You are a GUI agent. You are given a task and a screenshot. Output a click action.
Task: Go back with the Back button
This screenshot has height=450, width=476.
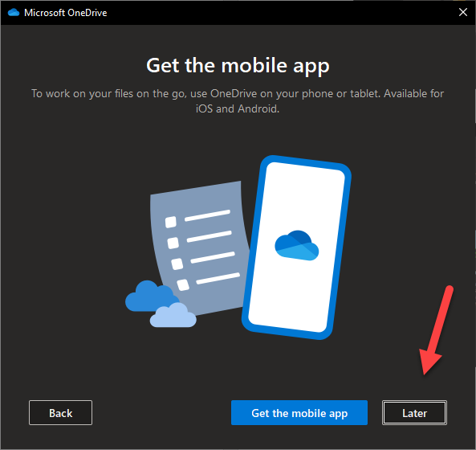tap(60, 412)
